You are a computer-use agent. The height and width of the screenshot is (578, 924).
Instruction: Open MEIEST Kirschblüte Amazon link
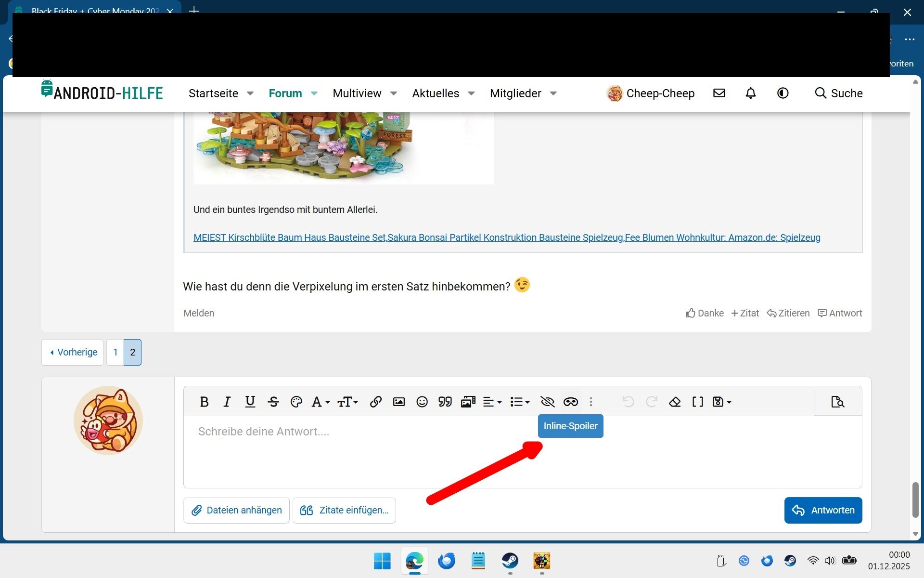(x=507, y=237)
